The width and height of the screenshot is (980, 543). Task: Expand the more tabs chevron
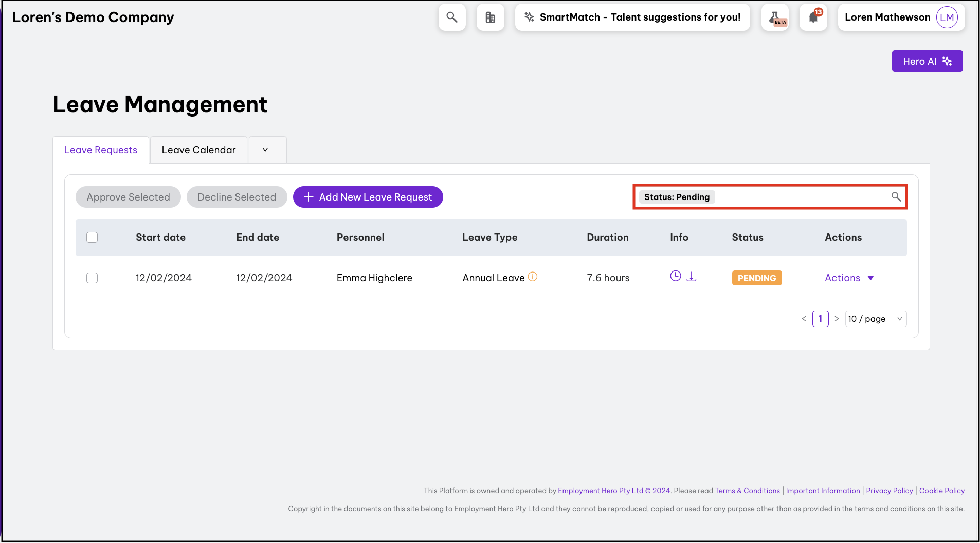pos(265,150)
